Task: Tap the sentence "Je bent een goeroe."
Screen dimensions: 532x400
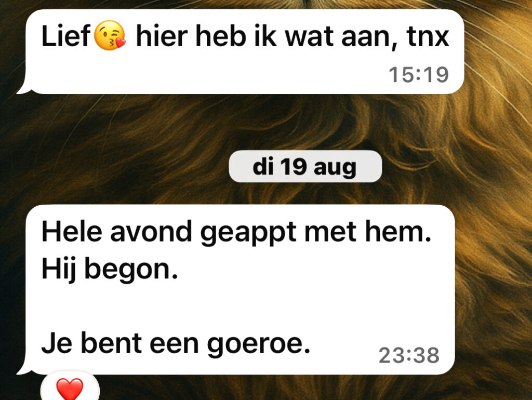Action: [176, 344]
